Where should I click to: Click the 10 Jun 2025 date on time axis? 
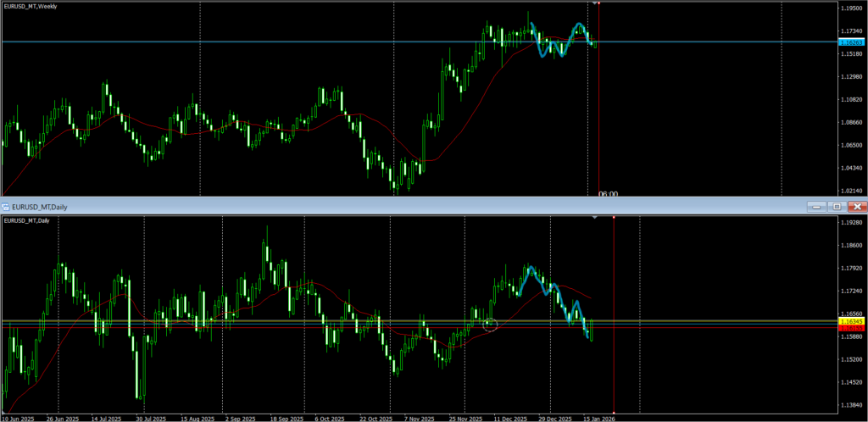pos(19,418)
